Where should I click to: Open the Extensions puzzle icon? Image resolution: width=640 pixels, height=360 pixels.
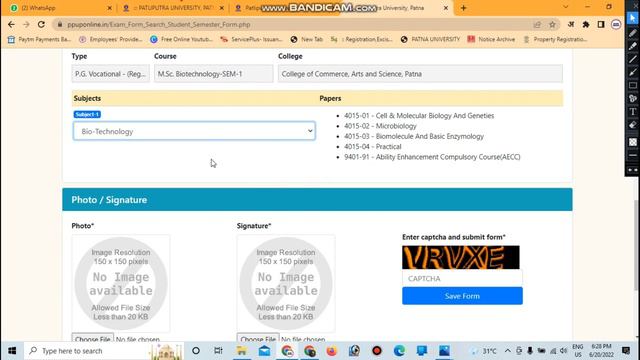click(x=586, y=24)
